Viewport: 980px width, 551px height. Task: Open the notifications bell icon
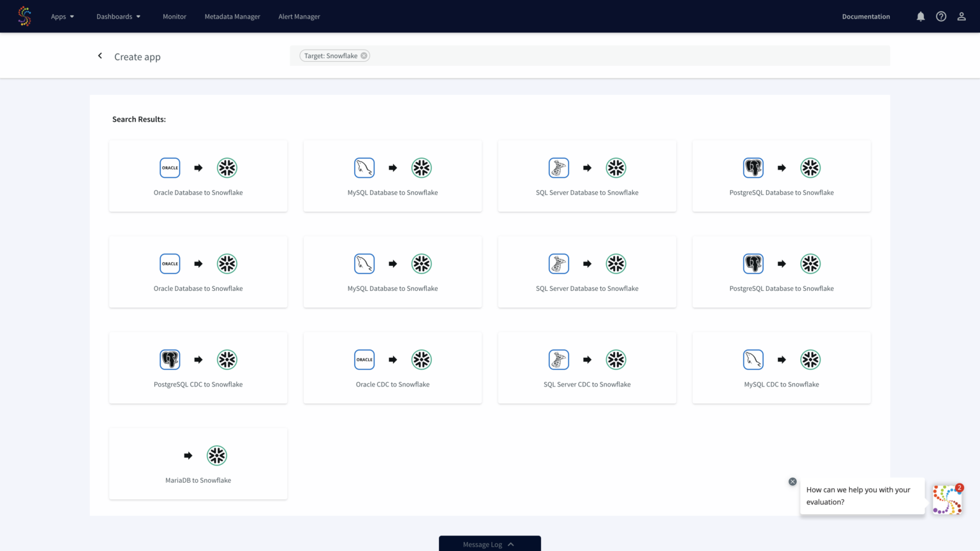pyautogui.click(x=921, y=16)
